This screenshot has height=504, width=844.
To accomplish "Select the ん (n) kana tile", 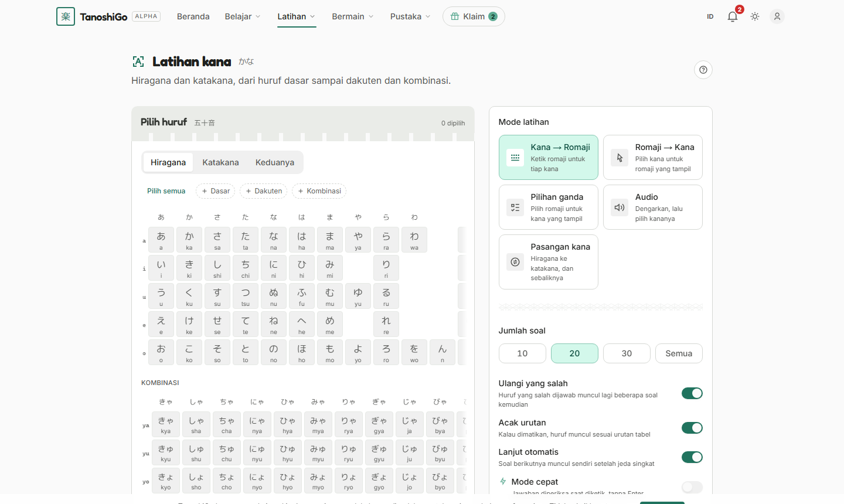I will pos(443,352).
